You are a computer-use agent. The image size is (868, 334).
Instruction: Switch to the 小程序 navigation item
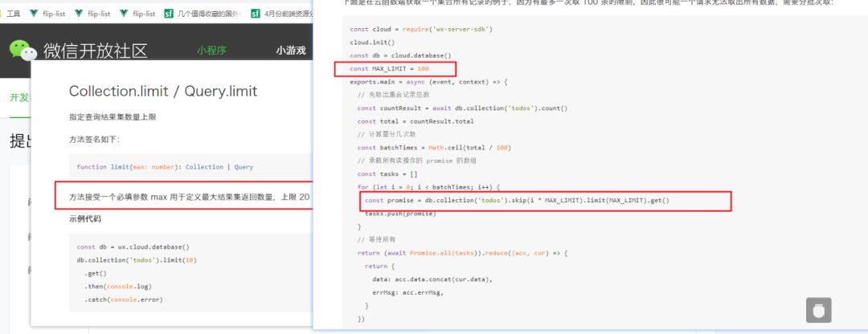(x=211, y=51)
